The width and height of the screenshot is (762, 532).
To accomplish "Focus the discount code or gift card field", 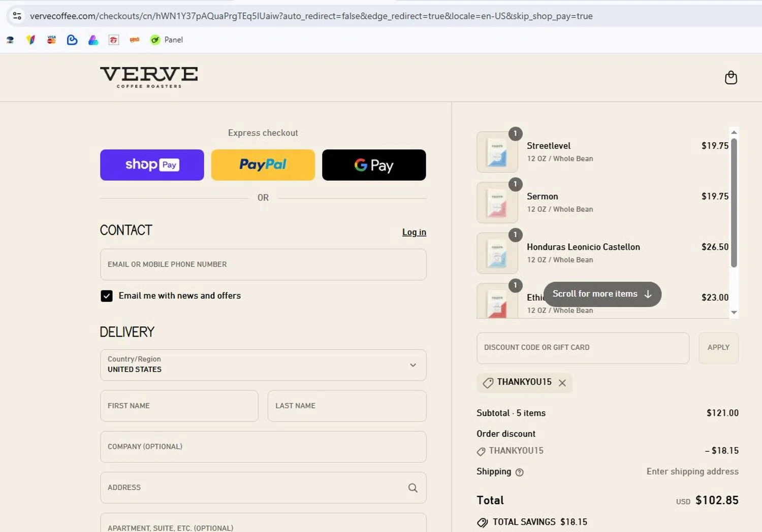I will tap(583, 348).
